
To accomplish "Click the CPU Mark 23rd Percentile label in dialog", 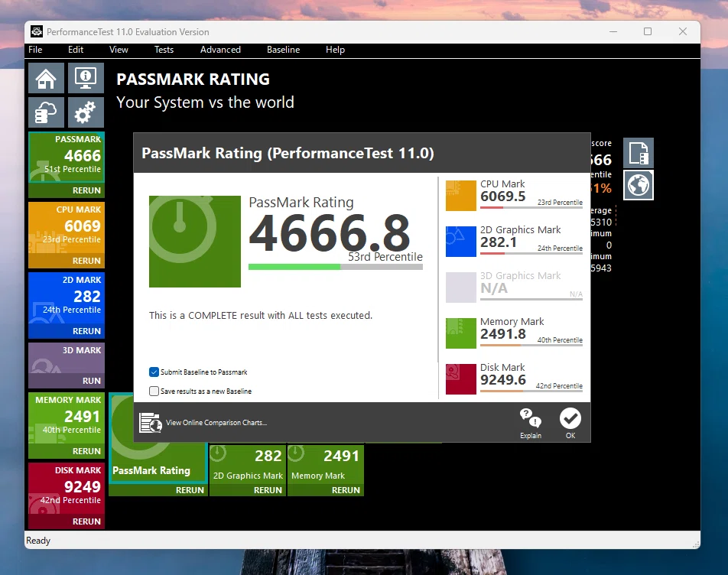I will pos(560,203).
